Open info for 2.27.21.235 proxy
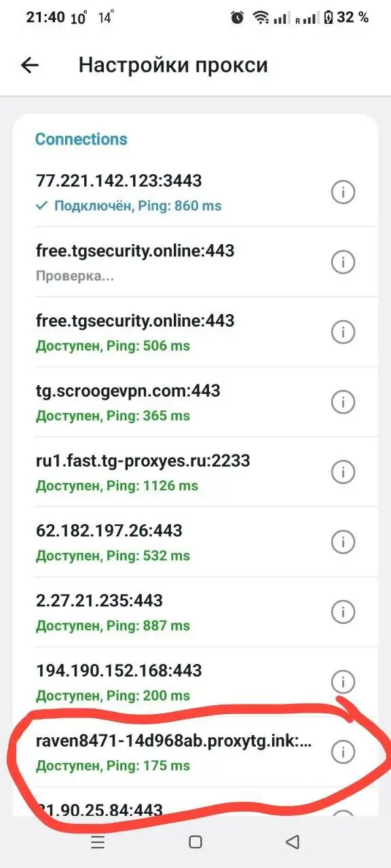The height and width of the screenshot is (868, 391). [343, 612]
